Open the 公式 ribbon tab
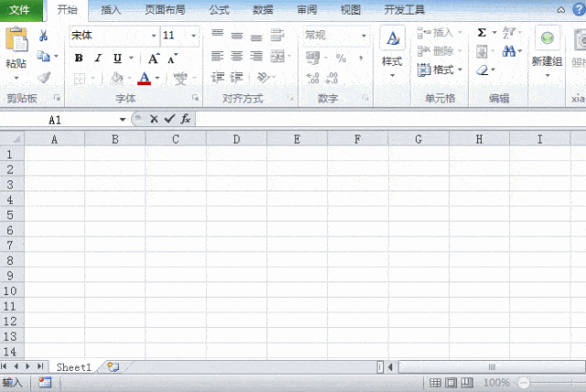Screen dimensions: 586x392 [219, 10]
